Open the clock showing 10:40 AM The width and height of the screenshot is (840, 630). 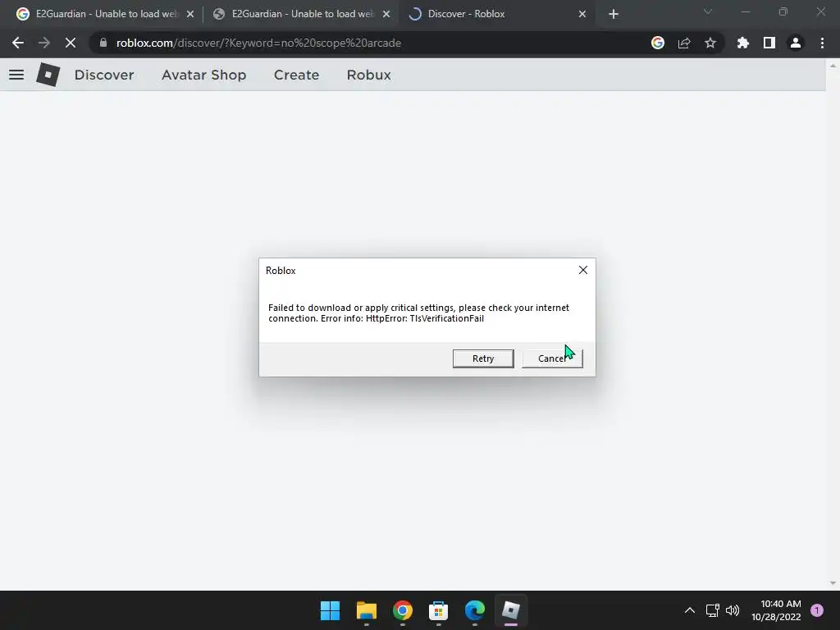(776, 610)
